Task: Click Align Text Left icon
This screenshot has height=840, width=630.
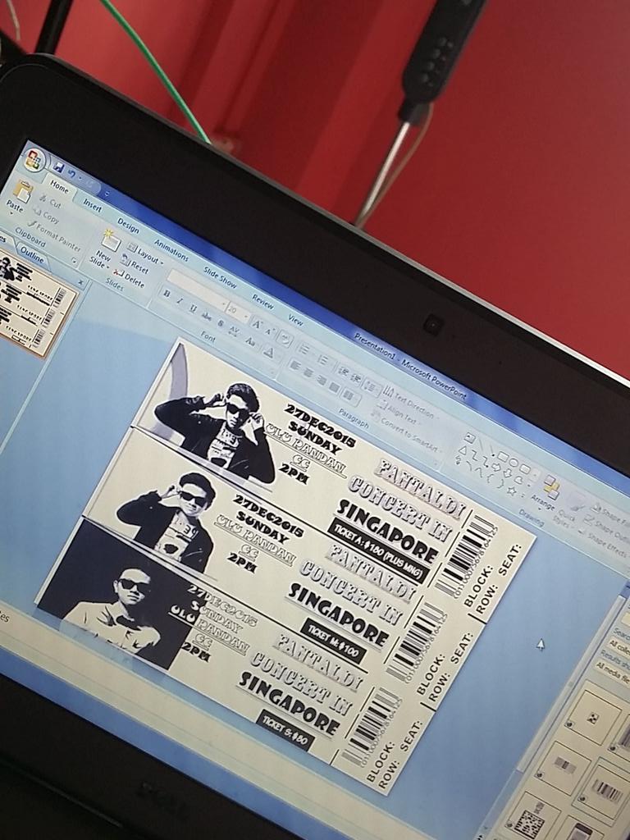Action: point(294,366)
